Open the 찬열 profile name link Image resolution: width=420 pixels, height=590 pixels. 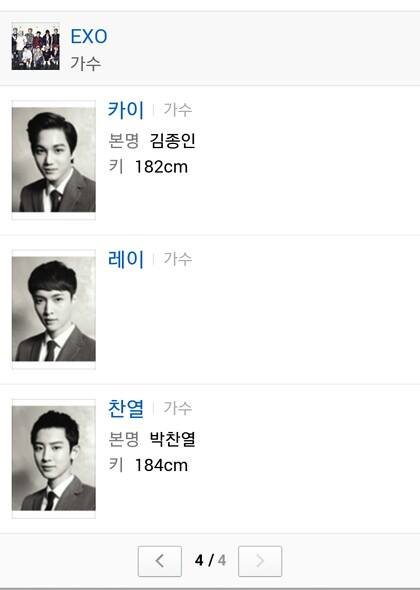point(126,408)
